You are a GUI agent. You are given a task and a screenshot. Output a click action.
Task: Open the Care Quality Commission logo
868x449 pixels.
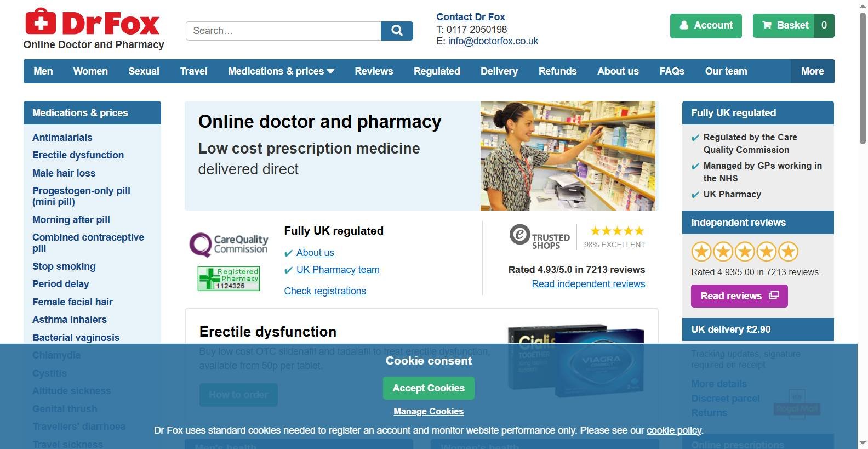click(229, 245)
